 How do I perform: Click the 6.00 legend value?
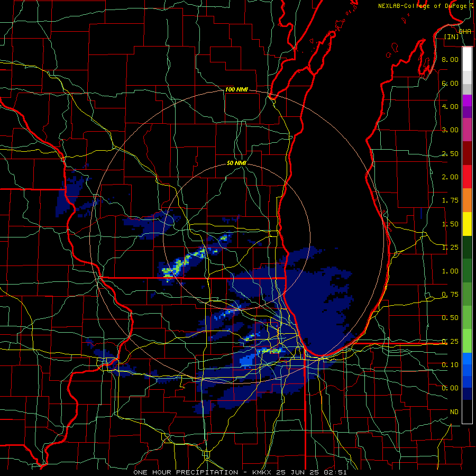[450, 83]
